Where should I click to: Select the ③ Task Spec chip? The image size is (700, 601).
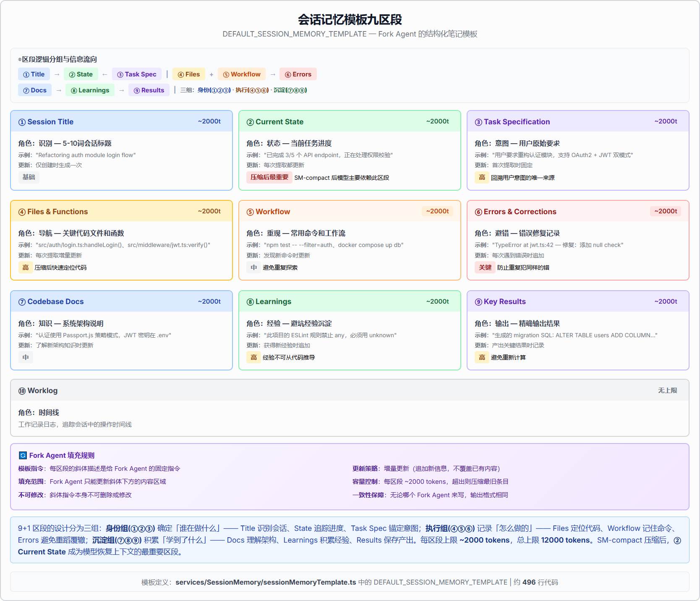click(137, 74)
